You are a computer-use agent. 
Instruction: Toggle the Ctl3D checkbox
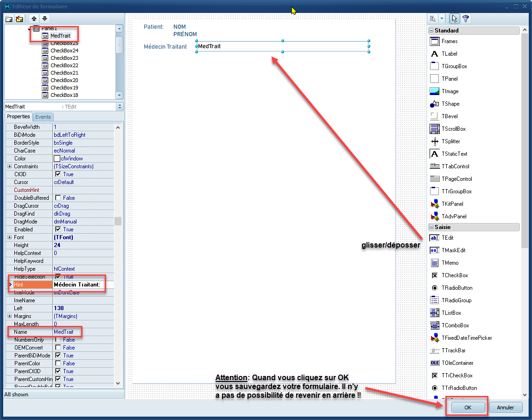point(58,174)
